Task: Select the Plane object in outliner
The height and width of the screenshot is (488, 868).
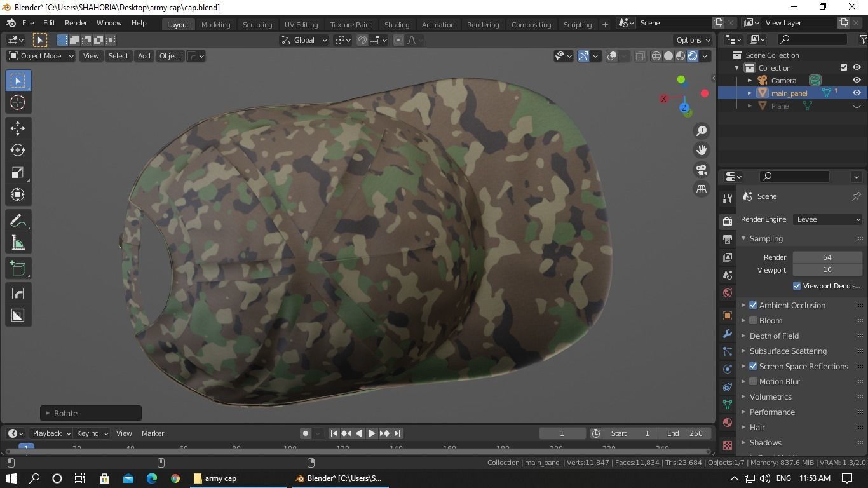Action: coord(780,106)
